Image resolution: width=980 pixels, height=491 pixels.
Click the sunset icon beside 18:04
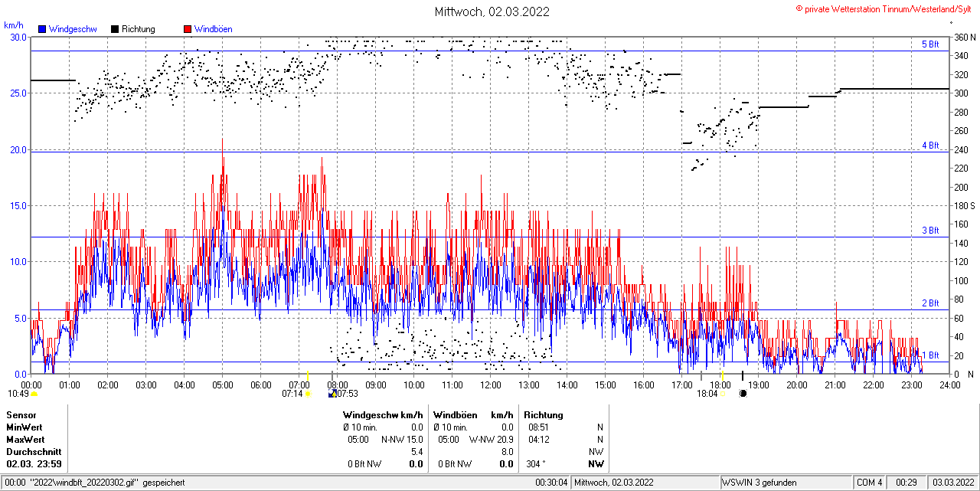pos(723,394)
